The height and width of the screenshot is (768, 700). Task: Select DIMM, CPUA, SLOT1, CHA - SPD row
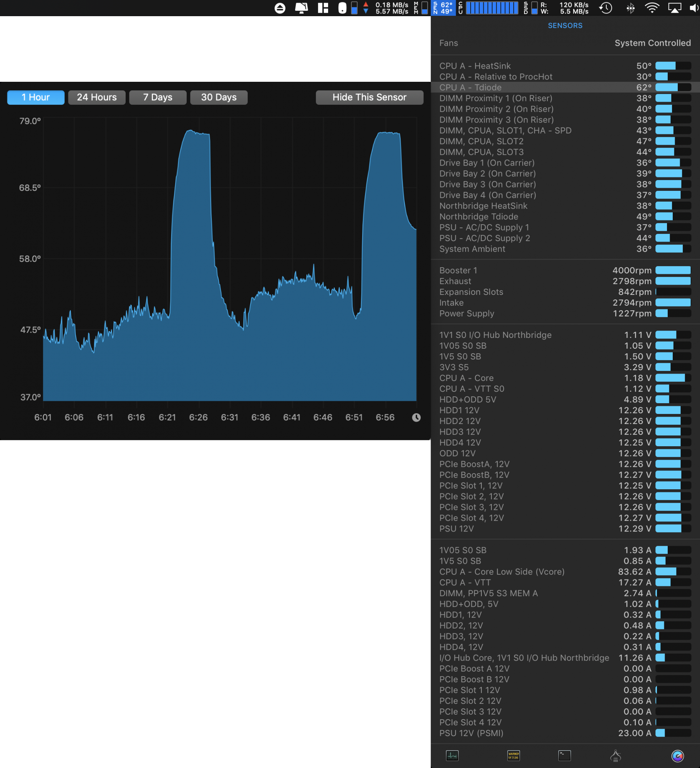[x=565, y=131]
